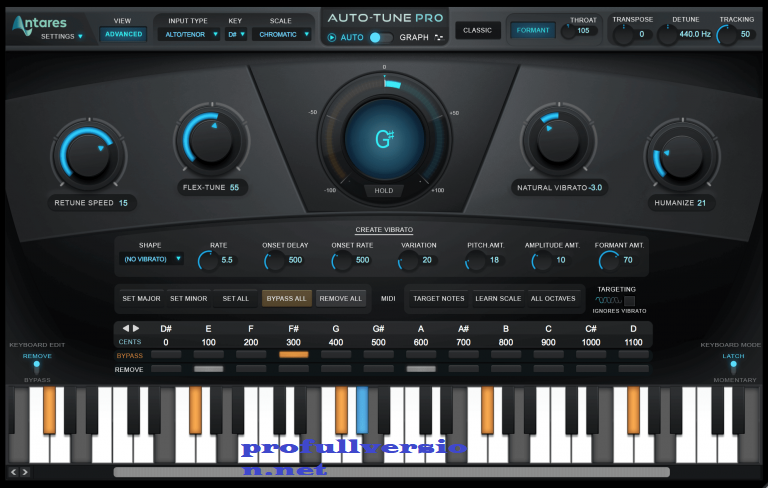Open the Key D# dropdown
The width and height of the screenshot is (768, 488).
236,34
